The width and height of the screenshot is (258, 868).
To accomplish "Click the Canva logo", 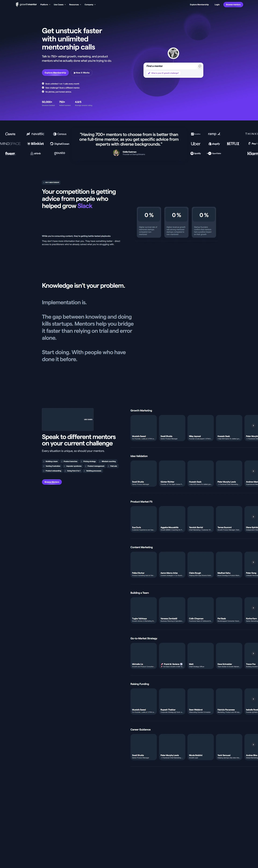I will (10, 134).
